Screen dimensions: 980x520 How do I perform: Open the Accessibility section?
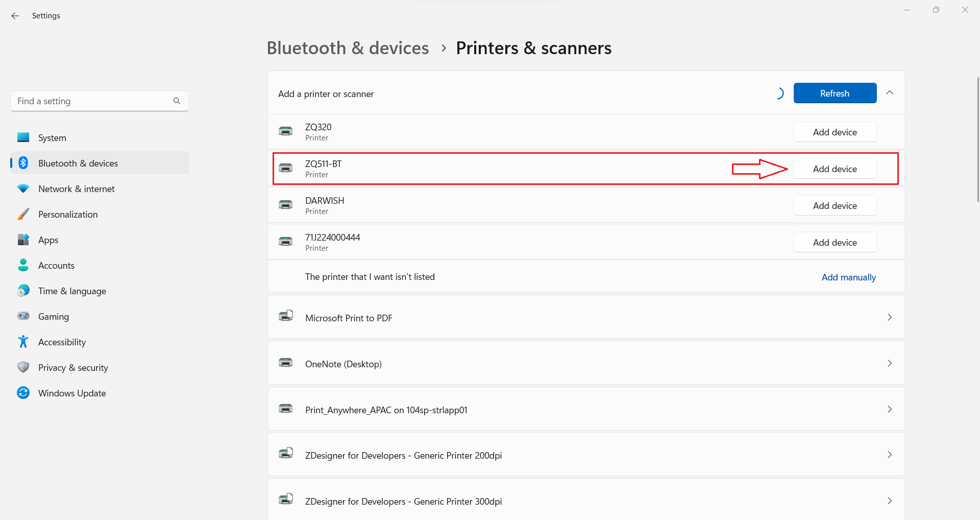[x=62, y=342]
